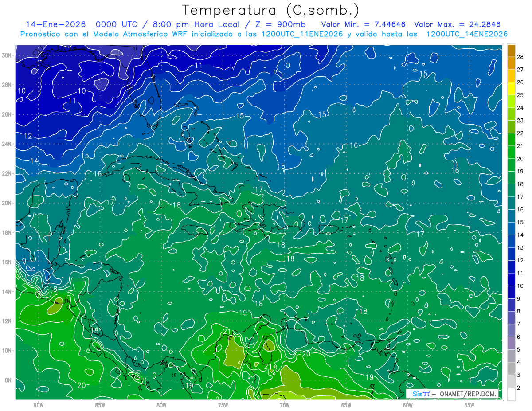Image resolution: width=532 pixels, height=411 pixels.
Task: Click the brown-orange swatch atop the color bar
Action: [x=511, y=51]
